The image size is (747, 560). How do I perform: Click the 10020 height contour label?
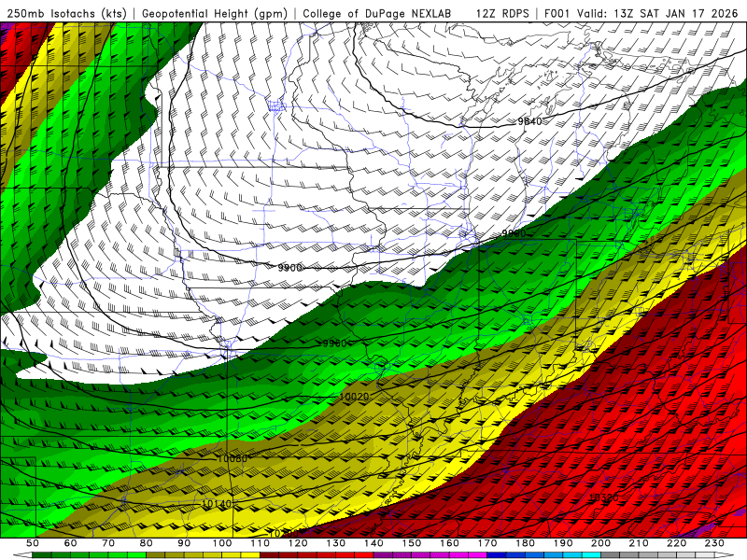(355, 397)
